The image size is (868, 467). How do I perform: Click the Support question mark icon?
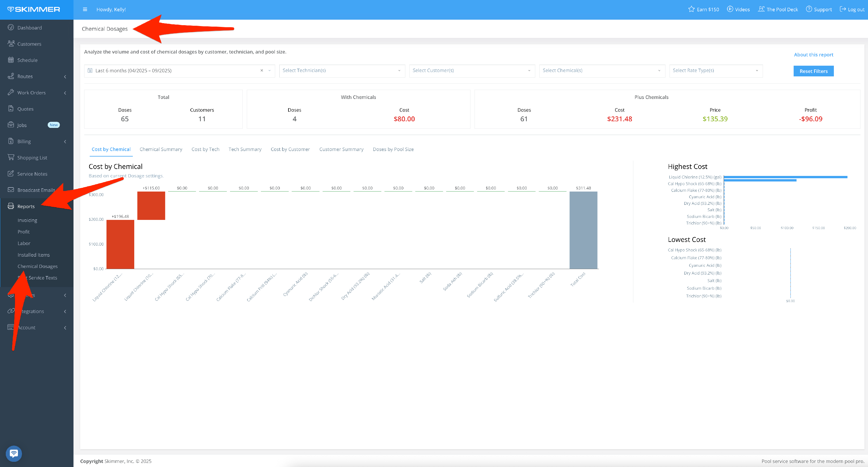(x=809, y=10)
